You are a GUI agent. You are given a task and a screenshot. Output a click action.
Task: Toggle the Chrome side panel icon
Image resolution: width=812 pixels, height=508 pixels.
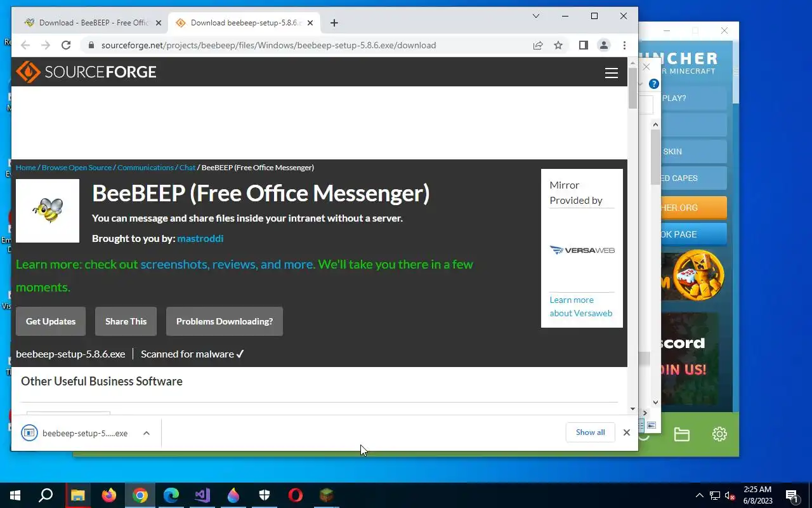[584, 45]
